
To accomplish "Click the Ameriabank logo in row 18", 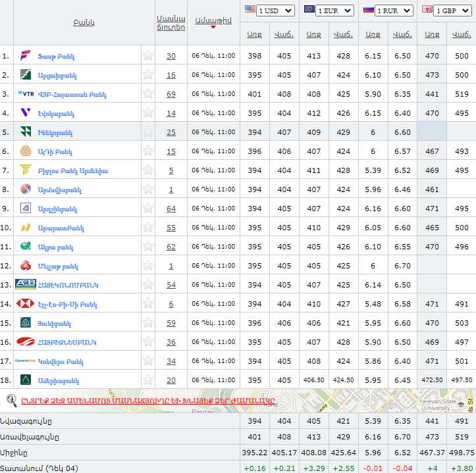I will tap(26, 380).
